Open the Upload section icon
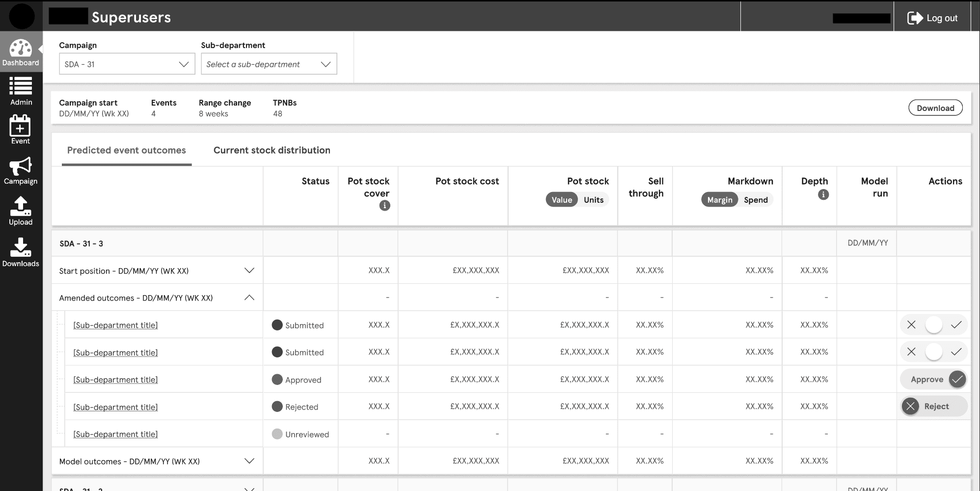The width and height of the screenshot is (980, 491). [21, 211]
